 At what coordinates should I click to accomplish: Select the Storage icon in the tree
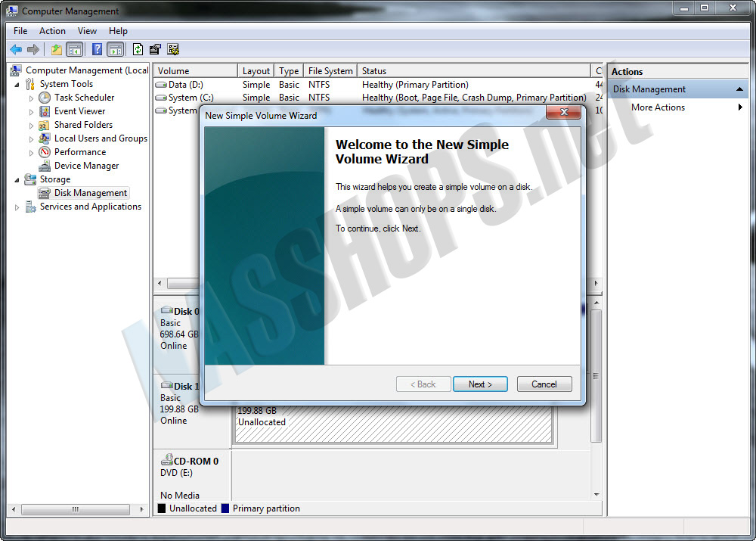(x=30, y=179)
